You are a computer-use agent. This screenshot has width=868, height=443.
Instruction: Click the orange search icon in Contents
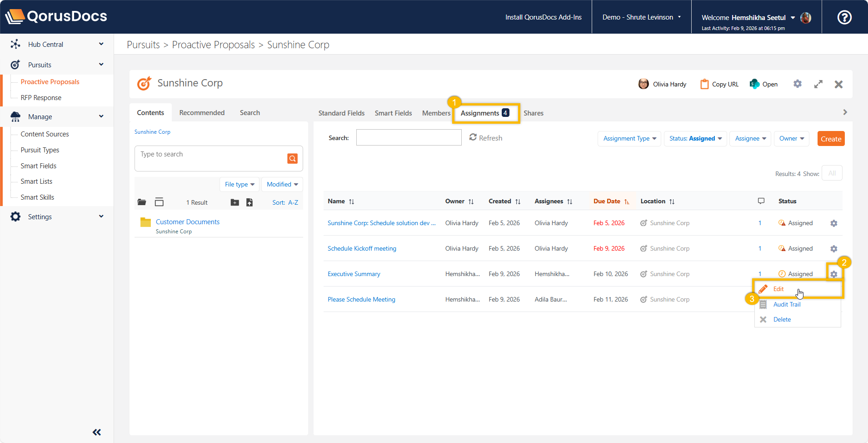click(292, 158)
